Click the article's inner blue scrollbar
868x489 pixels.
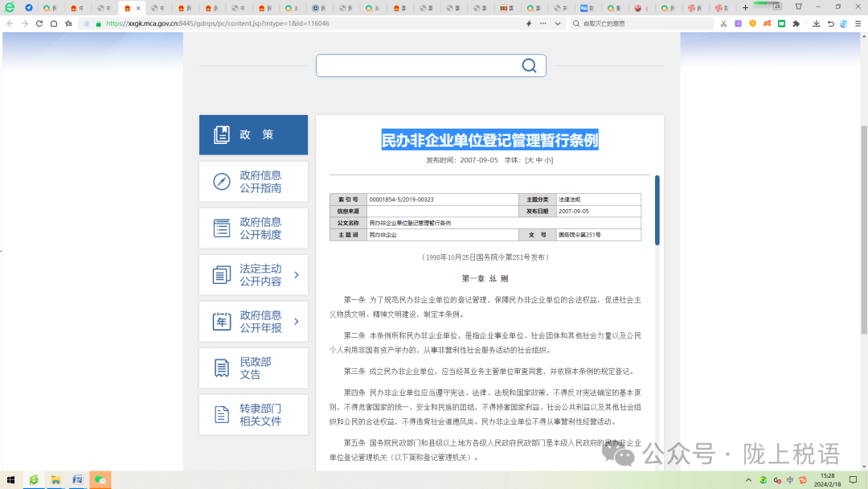click(657, 211)
